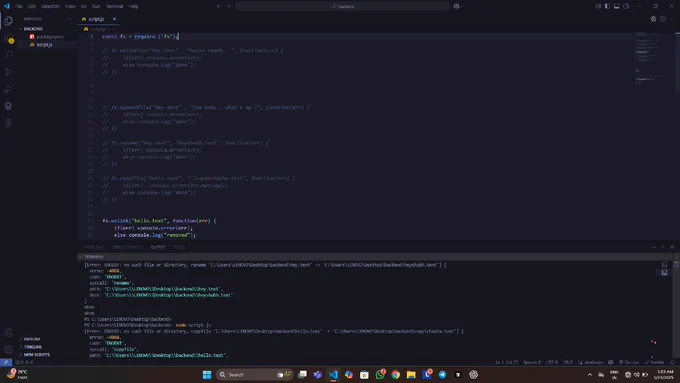Change UTF-8 file encoding
The width and height of the screenshot is (680, 383).
tap(552, 362)
